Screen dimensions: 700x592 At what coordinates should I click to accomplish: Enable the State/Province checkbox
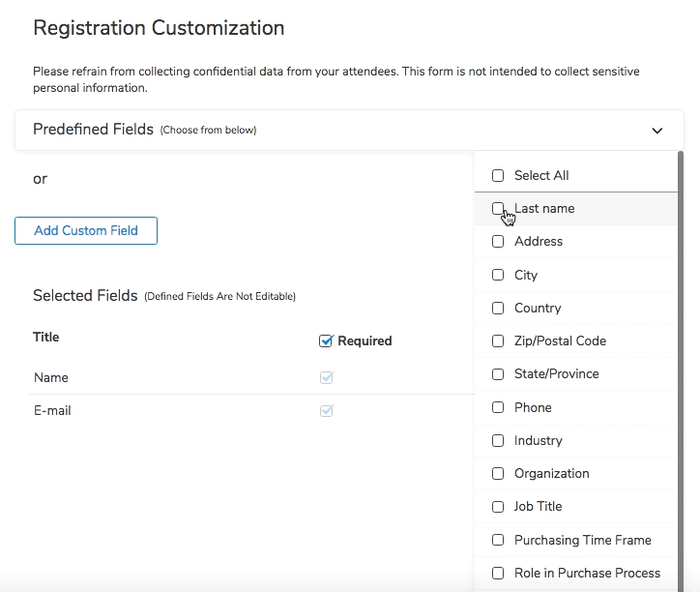click(x=498, y=374)
